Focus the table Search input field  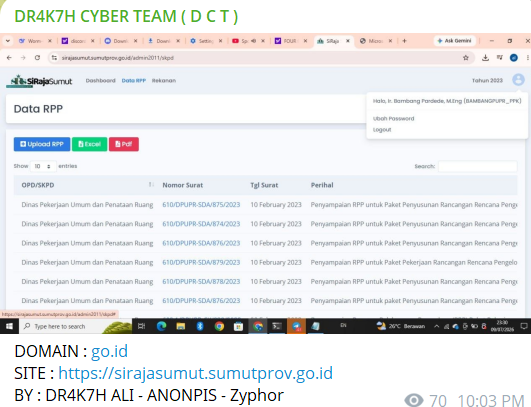(477, 166)
